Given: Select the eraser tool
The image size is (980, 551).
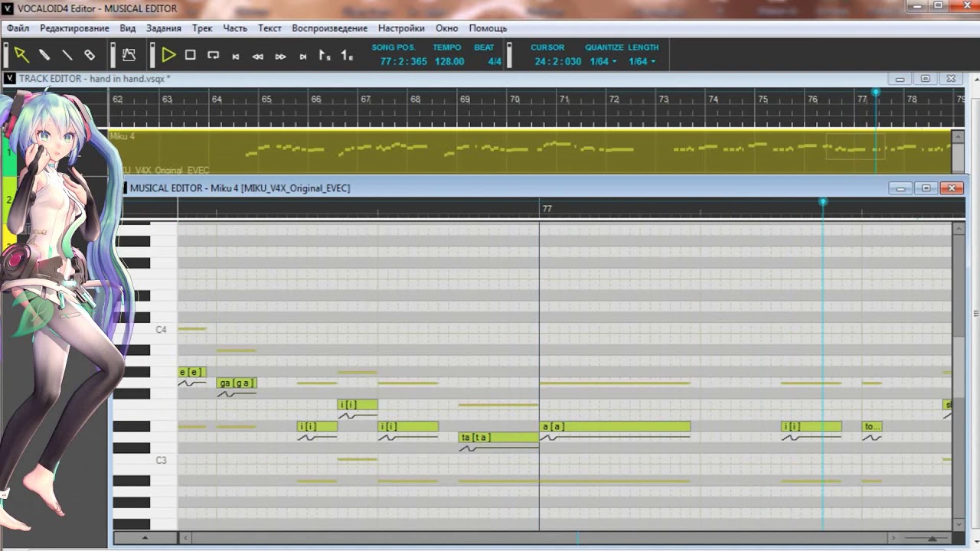Looking at the screenshot, I should click(x=90, y=55).
